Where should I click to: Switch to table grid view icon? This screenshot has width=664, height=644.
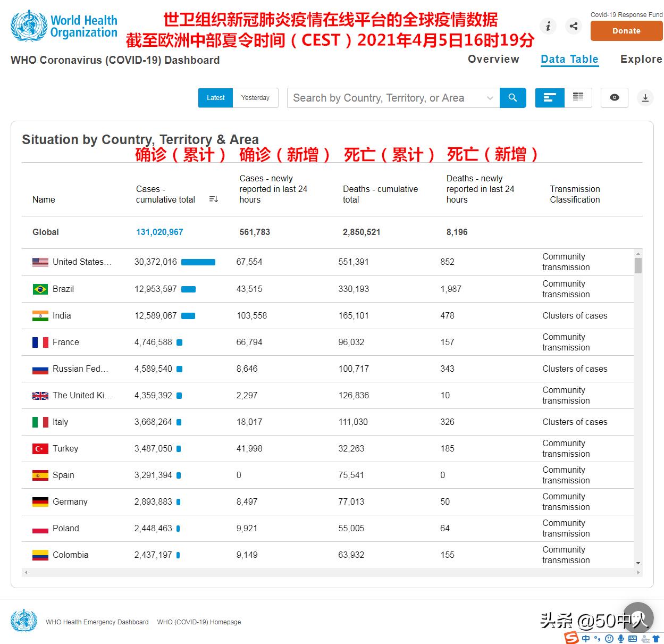point(578,98)
